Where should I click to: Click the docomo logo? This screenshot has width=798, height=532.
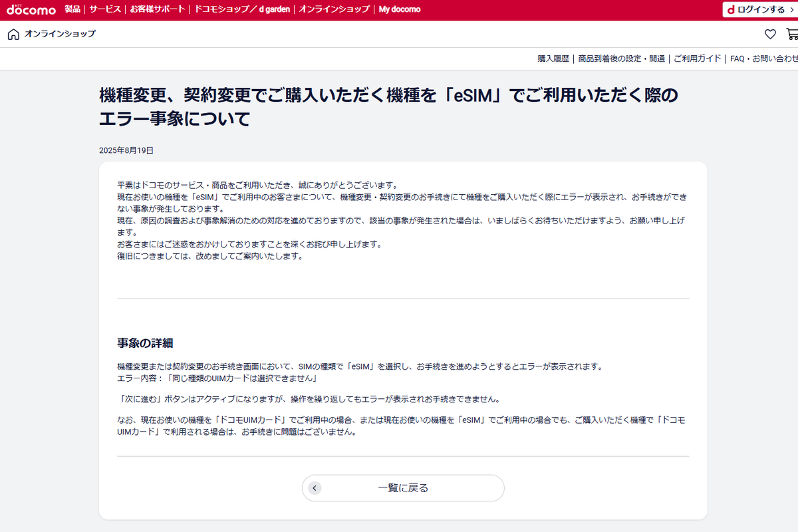(31, 10)
